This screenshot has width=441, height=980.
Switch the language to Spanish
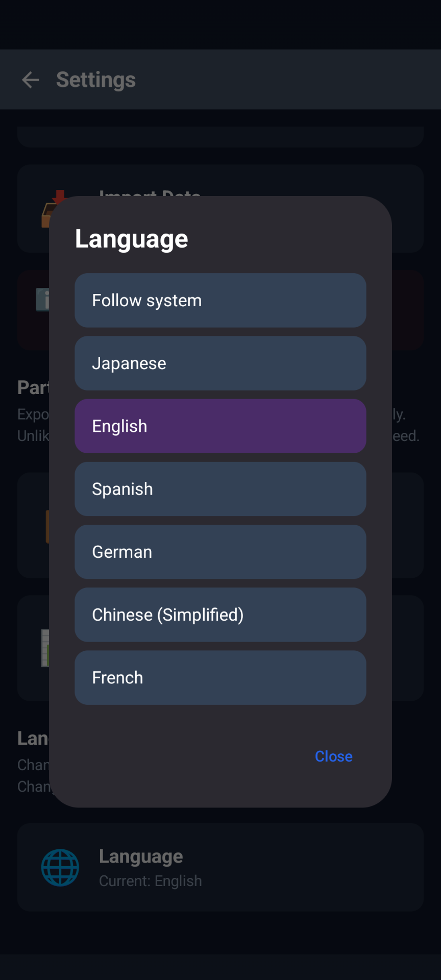220,489
